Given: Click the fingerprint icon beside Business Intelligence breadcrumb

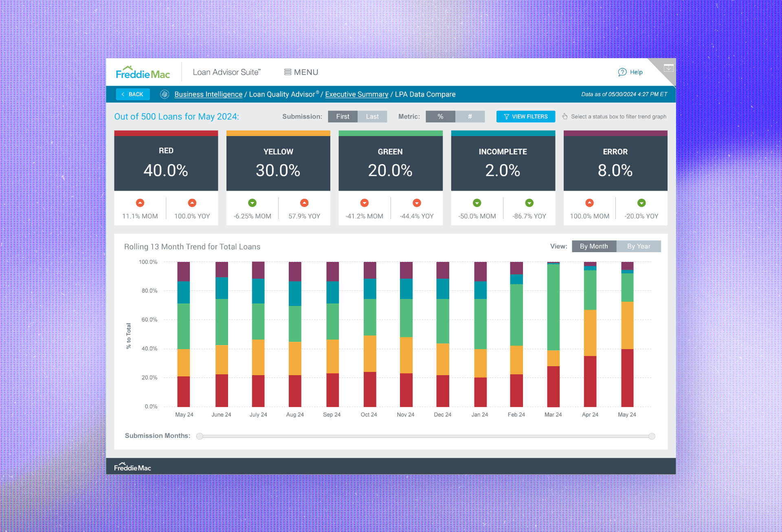Looking at the screenshot, I should click(x=165, y=94).
